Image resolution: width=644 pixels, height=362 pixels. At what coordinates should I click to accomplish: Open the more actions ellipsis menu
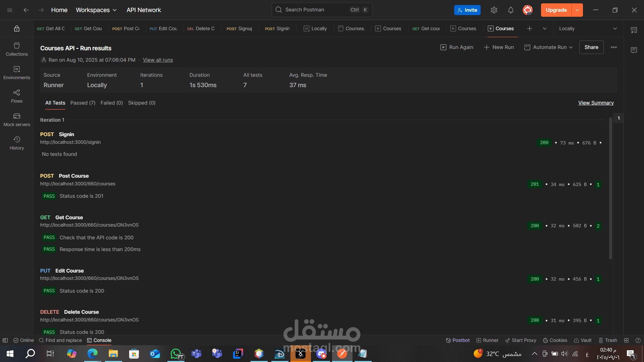(x=614, y=47)
